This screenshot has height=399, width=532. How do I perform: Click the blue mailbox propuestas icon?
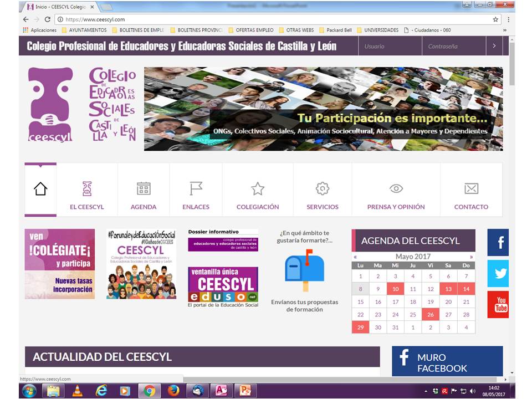pos(305,270)
